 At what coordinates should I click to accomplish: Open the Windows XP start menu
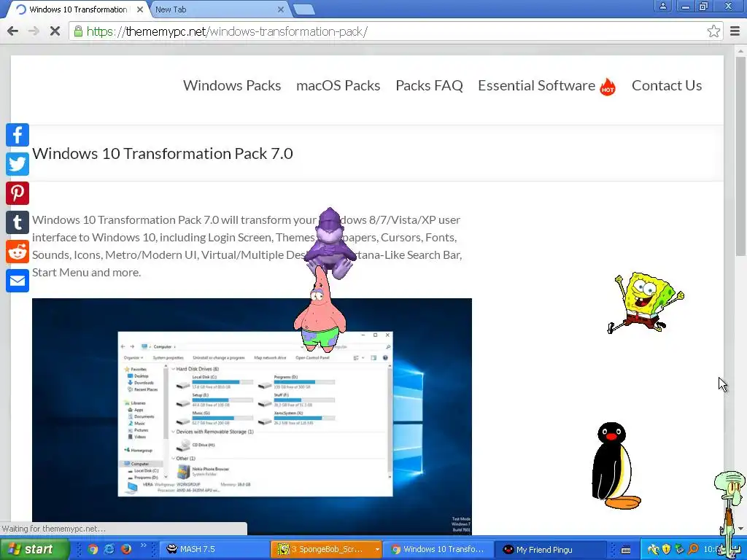point(34,549)
